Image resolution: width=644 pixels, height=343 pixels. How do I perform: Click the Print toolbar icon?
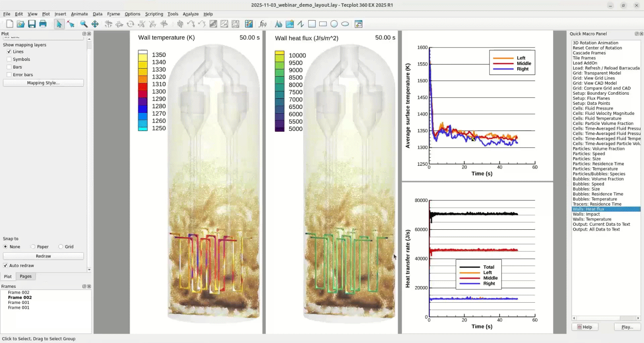coord(43,24)
